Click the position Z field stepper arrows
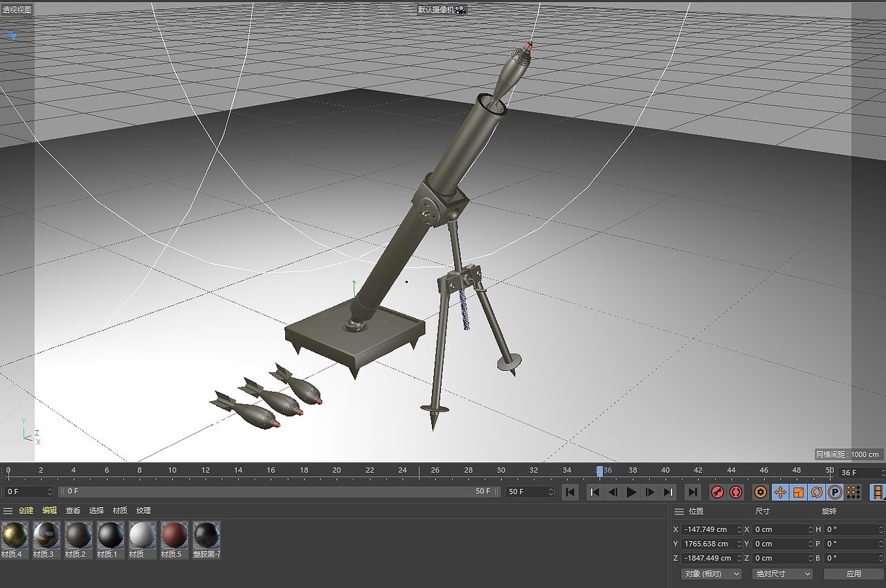Viewport: 886px width, 588px height. [x=739, y=558]
